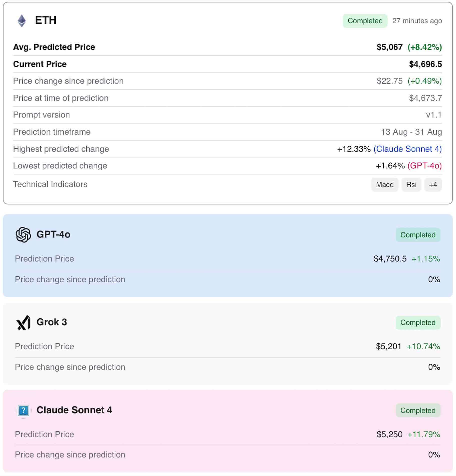456x476 pixels.
Task: Click the Claude Sonnet 4 question-mark icon
Action: coord(23,410)
